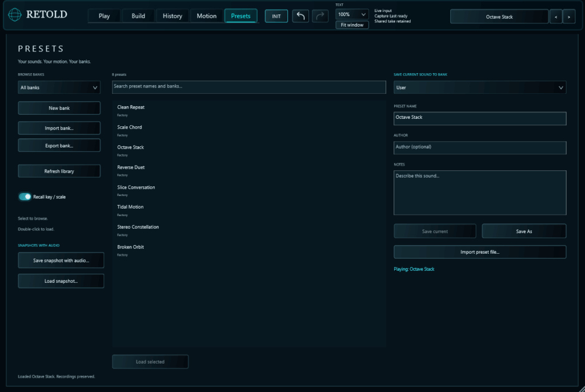Screen dimensions: 585x392
Task: Select the Broken Orbit preset
Action: coord(249,250)
